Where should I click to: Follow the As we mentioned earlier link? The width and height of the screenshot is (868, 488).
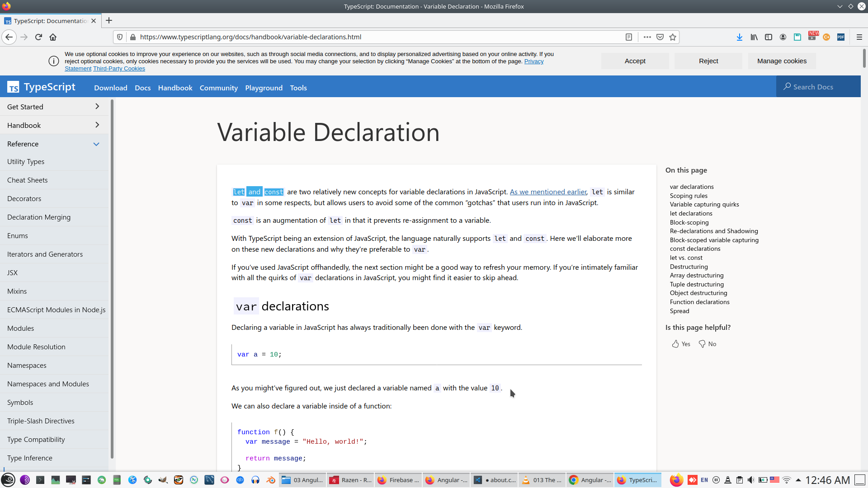548,192
